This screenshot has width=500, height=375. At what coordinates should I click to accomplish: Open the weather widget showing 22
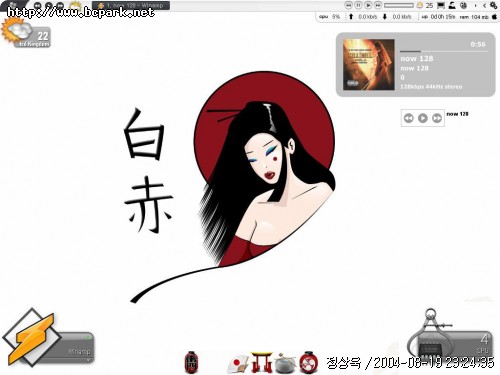coord(26,33)
